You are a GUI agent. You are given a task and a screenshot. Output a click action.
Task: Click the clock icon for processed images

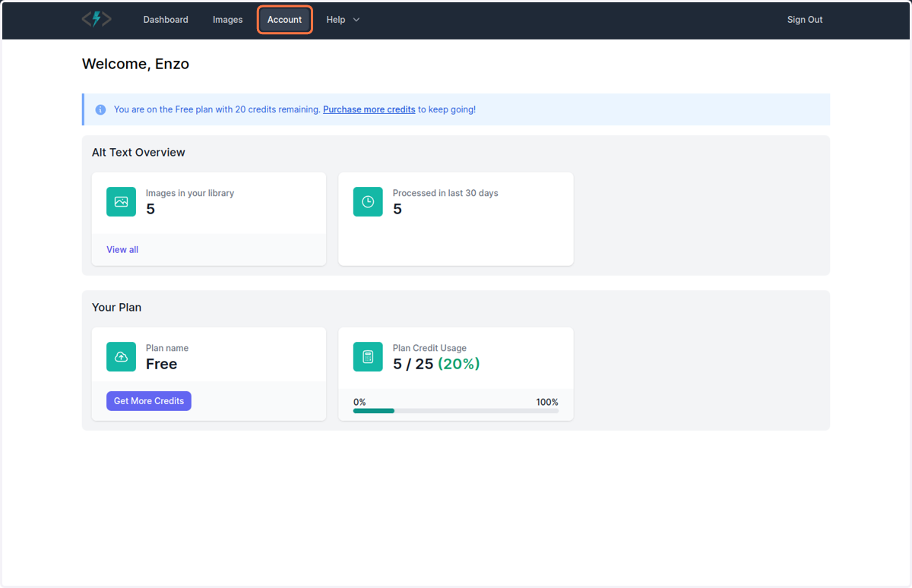click(368, 202)
